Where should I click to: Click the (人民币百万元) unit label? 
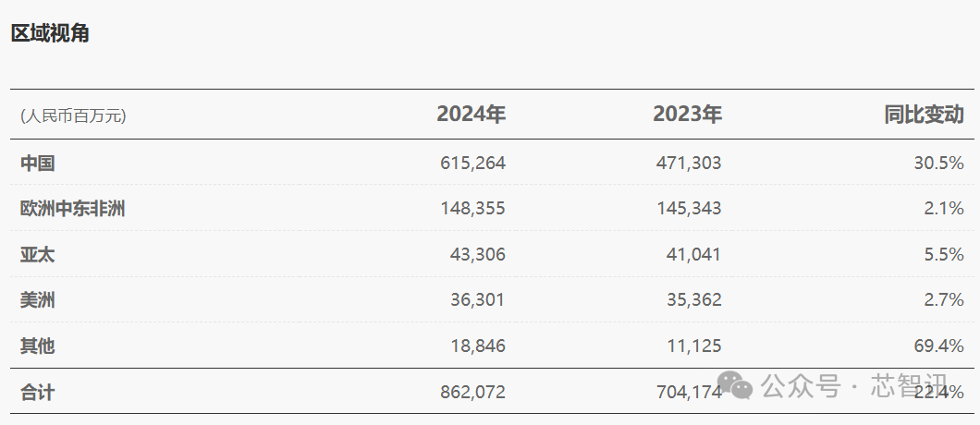[73, 115]
